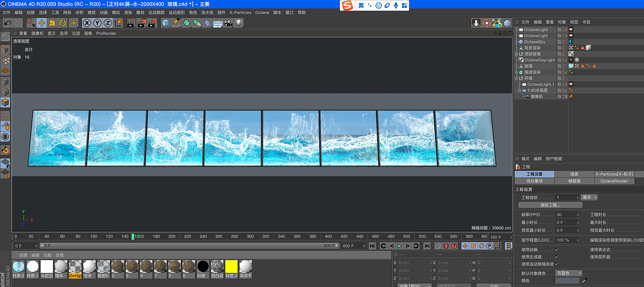Toggle the Y axis lock
This screenshot has width=644, height=287.
(x=98, y=23)
